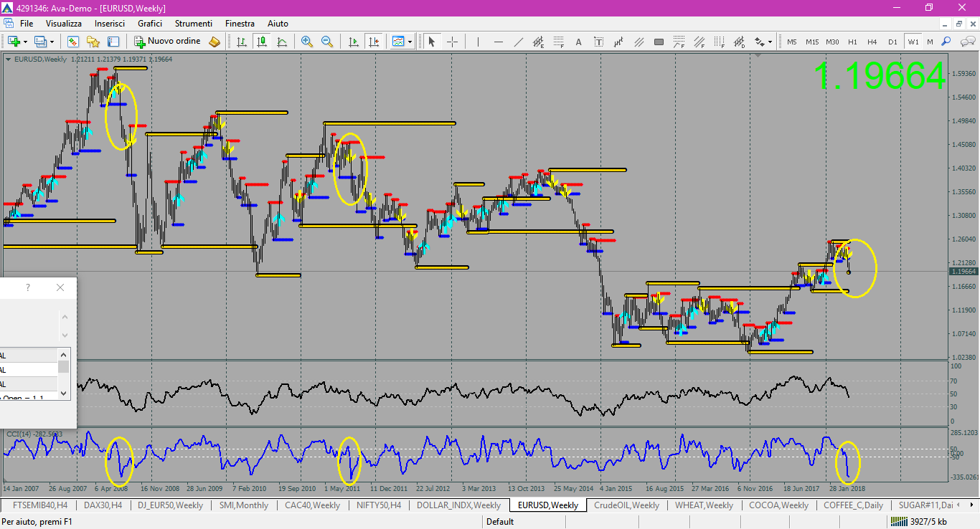Image resolution: width=980 pixels, height=529 pixels.
Task: Open the Strumenti menu
Action: pyautogui.click(x=193, y=24)
